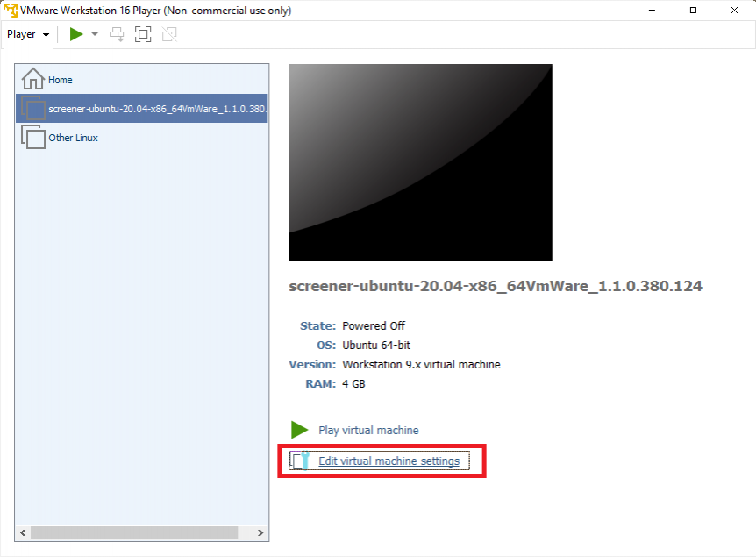Screen dimensions: 756x557
Task: Expand the power options dropdown arrow
Action: point(95,34)
